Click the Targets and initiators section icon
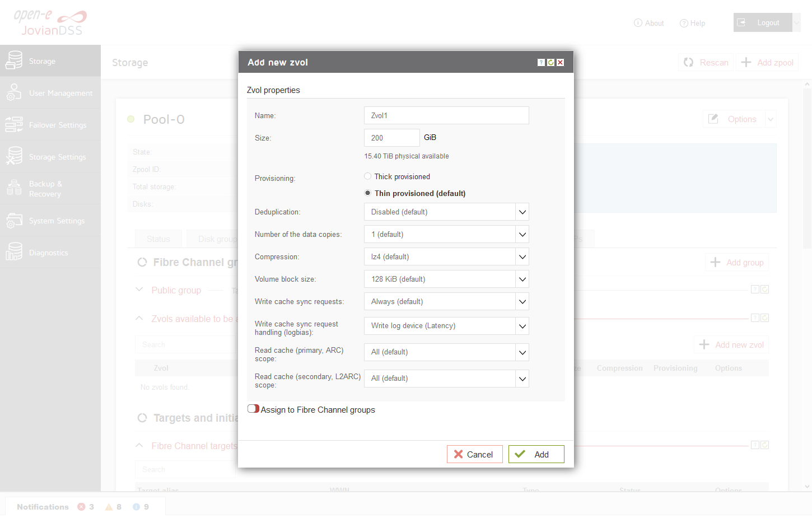 coord(142,418)
